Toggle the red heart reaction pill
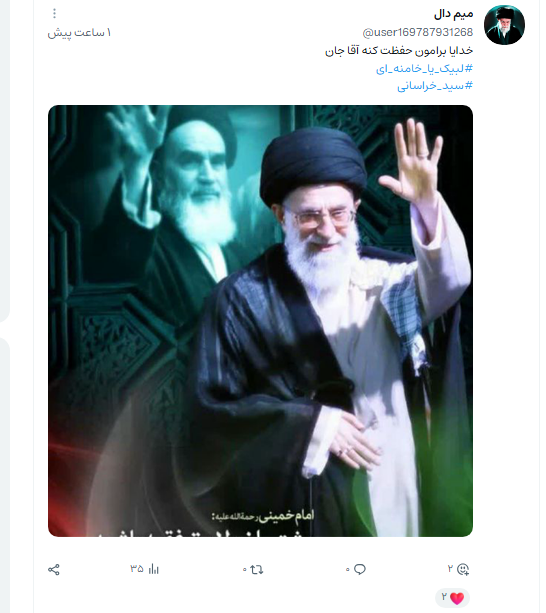Image resolution: width=546 pixels, height=613 pixels. click(x=453, y=598)
